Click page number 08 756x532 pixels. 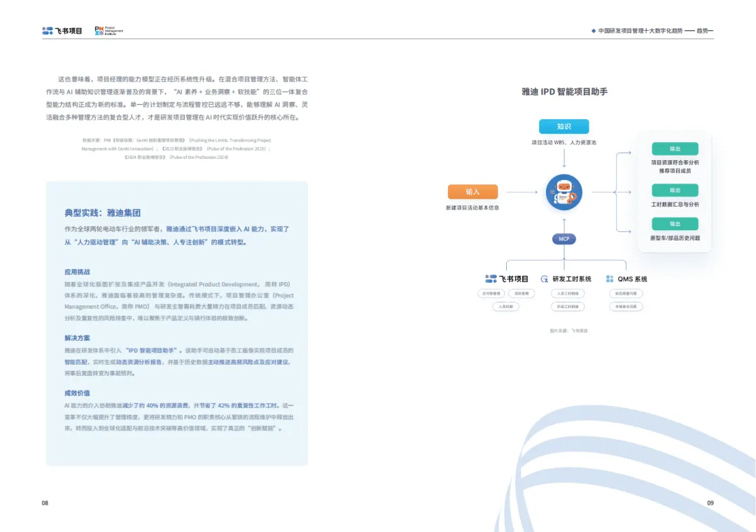pyautogui.click(x=45, y=503)
